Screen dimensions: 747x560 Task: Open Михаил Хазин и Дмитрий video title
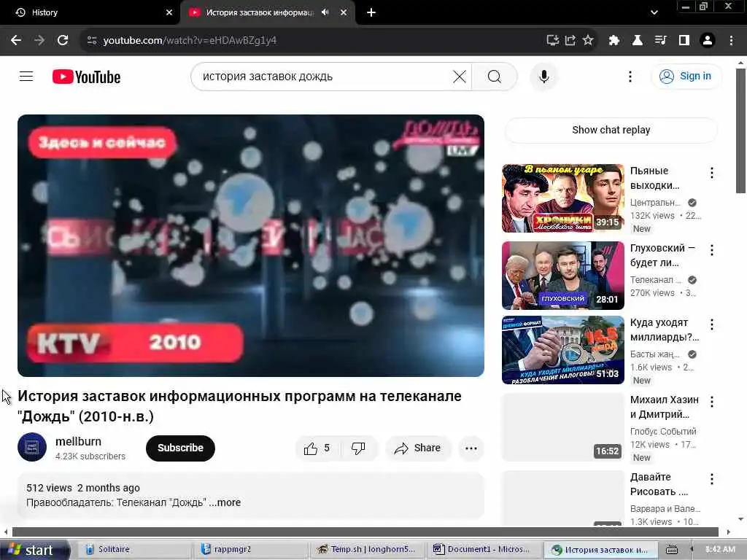click(664, 407)
